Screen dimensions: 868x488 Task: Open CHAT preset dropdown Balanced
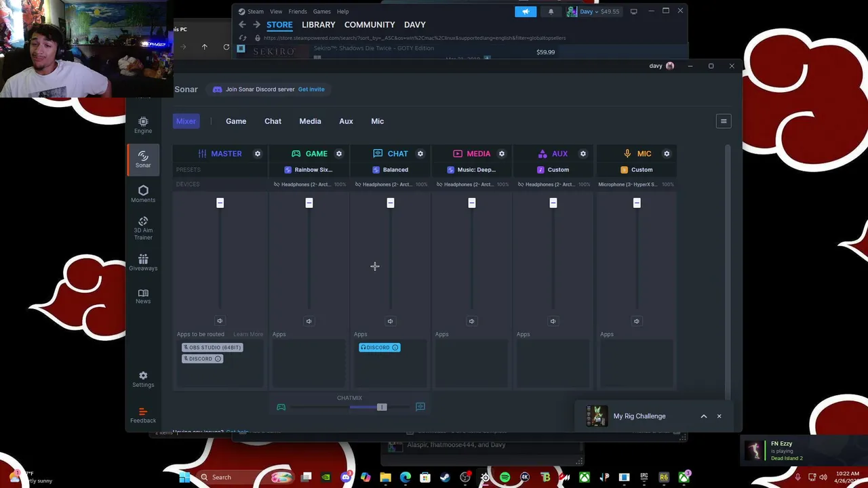coord(390,170)
